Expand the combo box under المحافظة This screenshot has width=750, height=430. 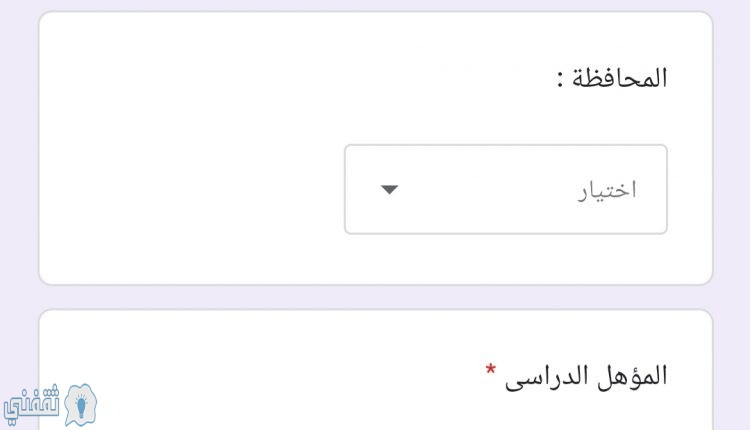point(506,189)
